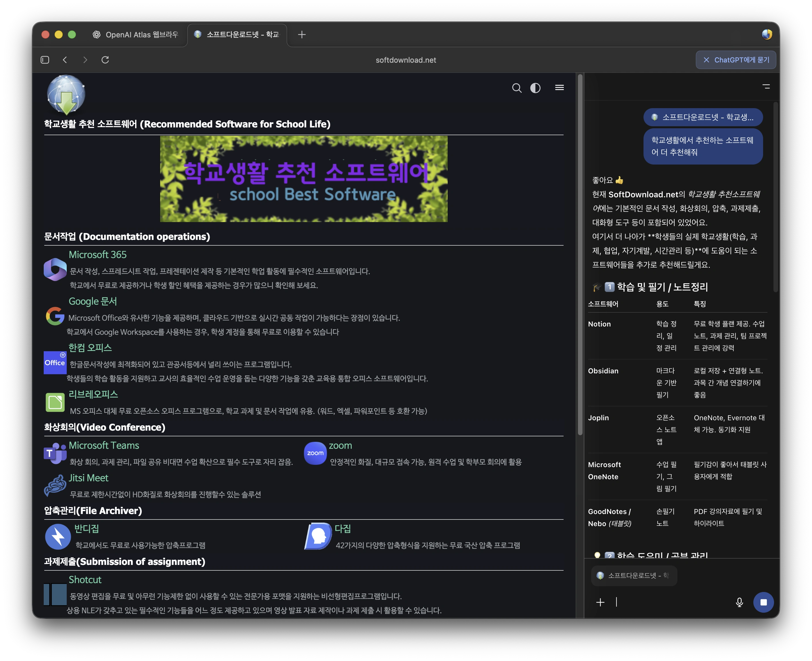Image resolution: width=812 pixels, height=661 pixels.
Task: Close the ChatGPT에게 묻기 panel
Action: pyautogui.click(x=706, y=60)
